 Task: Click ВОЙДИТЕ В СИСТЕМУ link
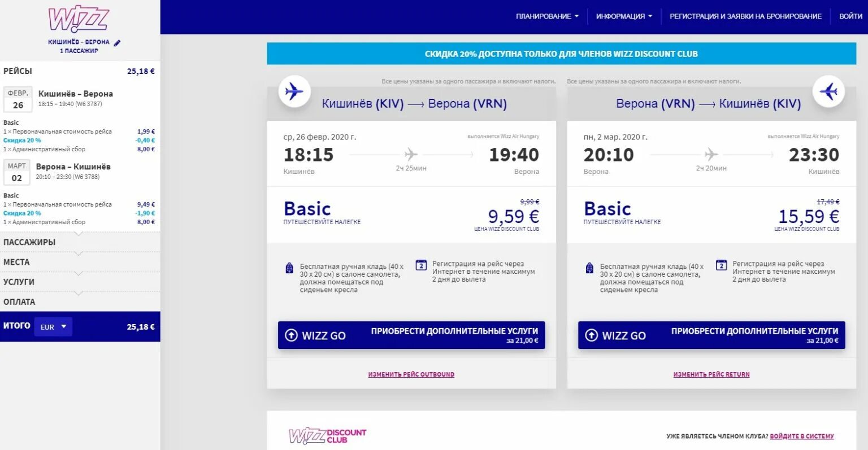pos(802,436)
